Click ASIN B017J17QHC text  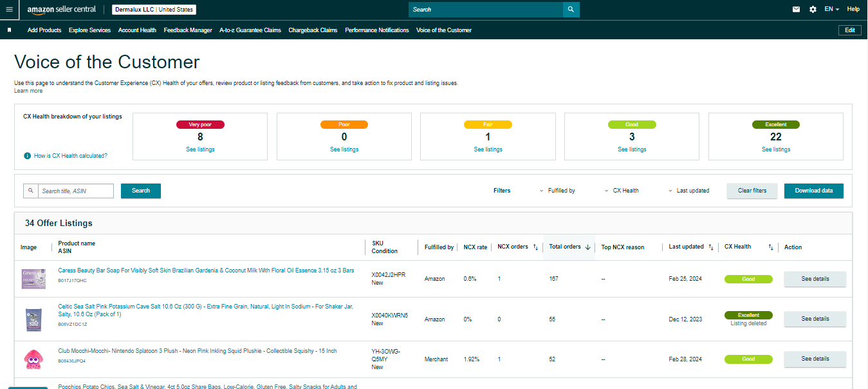[x=72, y=281]
